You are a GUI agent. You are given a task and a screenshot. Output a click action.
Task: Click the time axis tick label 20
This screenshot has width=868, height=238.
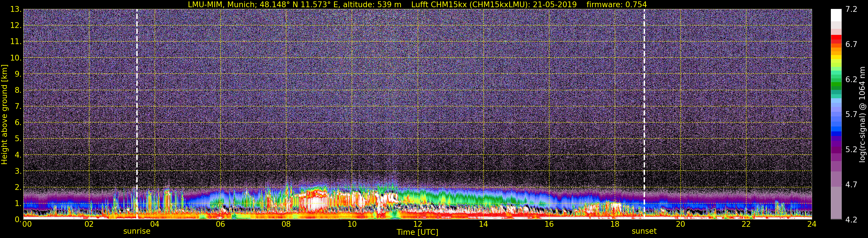[680, 224]
